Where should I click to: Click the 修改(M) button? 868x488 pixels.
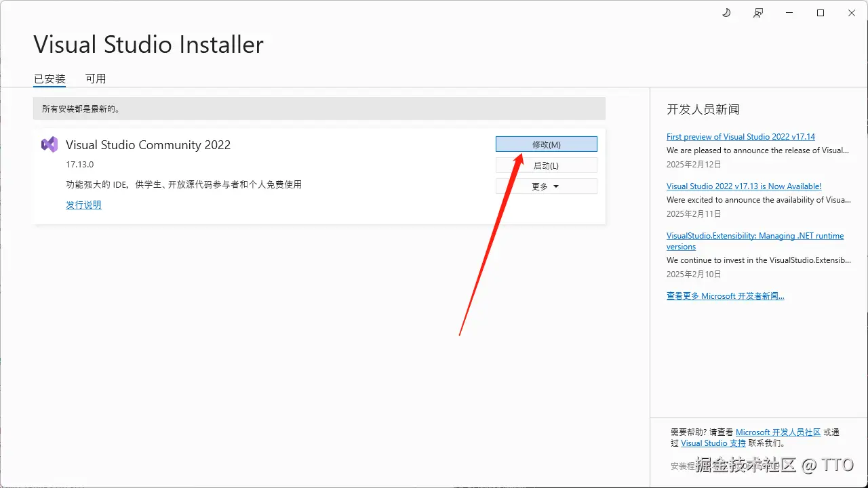pos(546,144)
